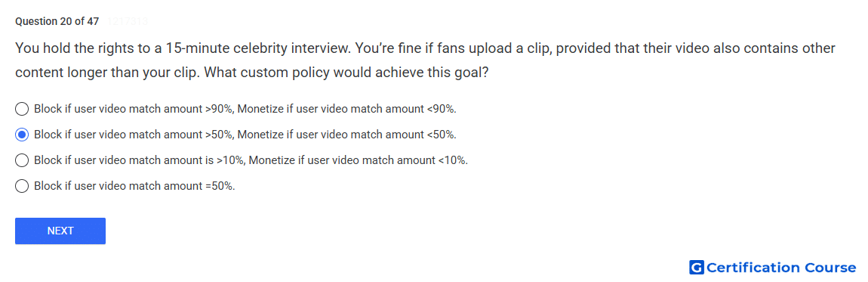The height and width of the screenshot is (282, 868).
Task: Click the word 'Course' in the footer logo
Action: coord(829,268)
